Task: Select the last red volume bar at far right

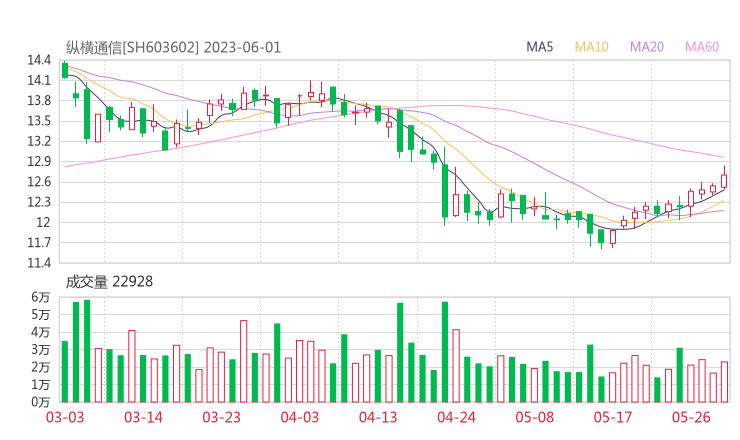Action: tap(724, 382)
